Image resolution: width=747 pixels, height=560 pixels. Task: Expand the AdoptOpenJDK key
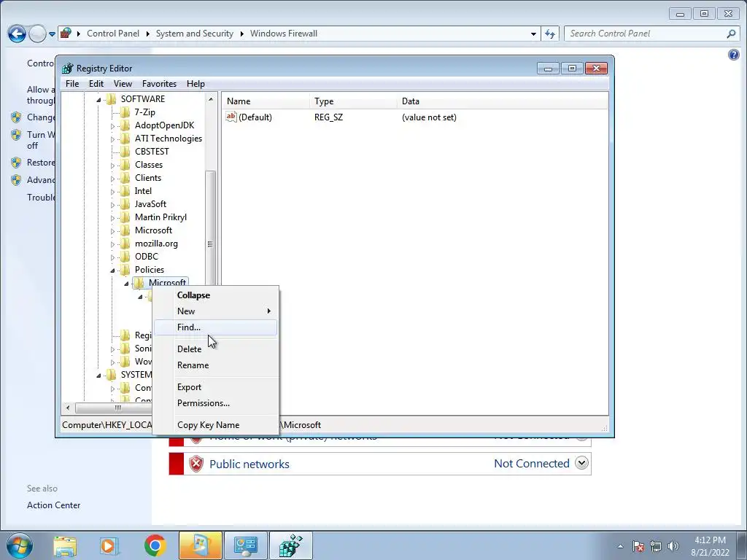click(113, 126)
